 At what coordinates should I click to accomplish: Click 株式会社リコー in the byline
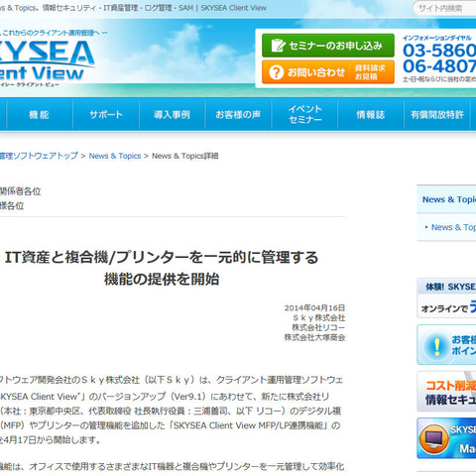coord(318,327)
